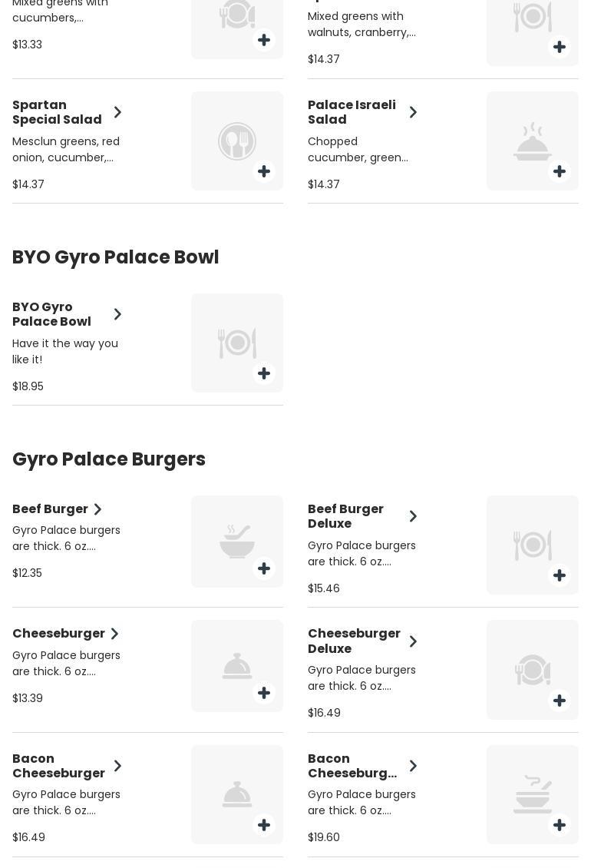Expand Cheeseburger Deluxe chevron
This screenshot has height=868, width=591.
[413, 641]
